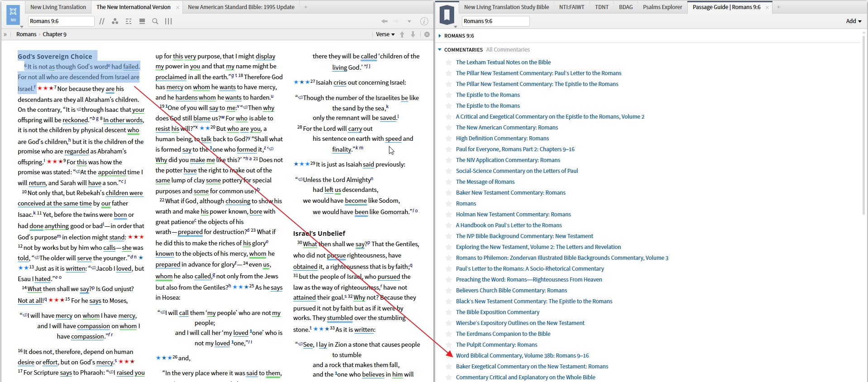Open Believers Church Bible Commentary: Romans

point(512,291)
